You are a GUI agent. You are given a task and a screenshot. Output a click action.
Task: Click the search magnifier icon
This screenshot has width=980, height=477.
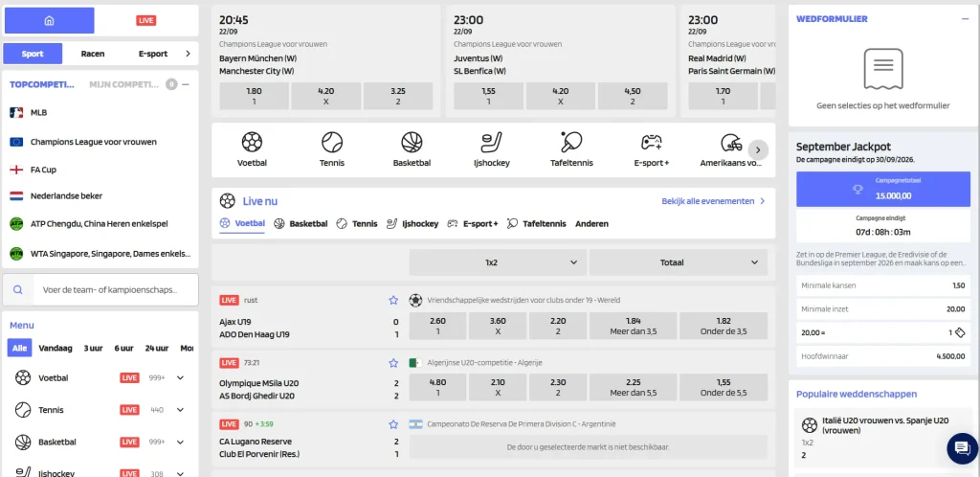[x=18, y=289]
